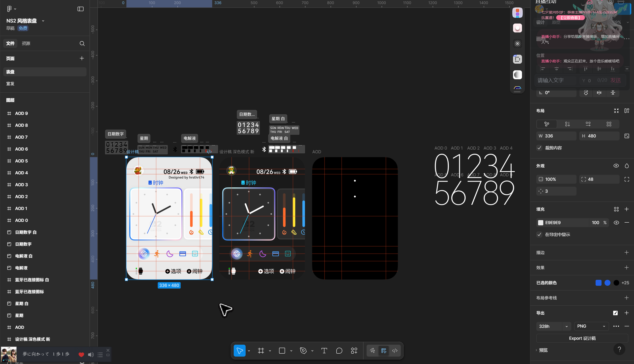634x364 pixels.
Task: Select the Text tool
Action: 324,351
